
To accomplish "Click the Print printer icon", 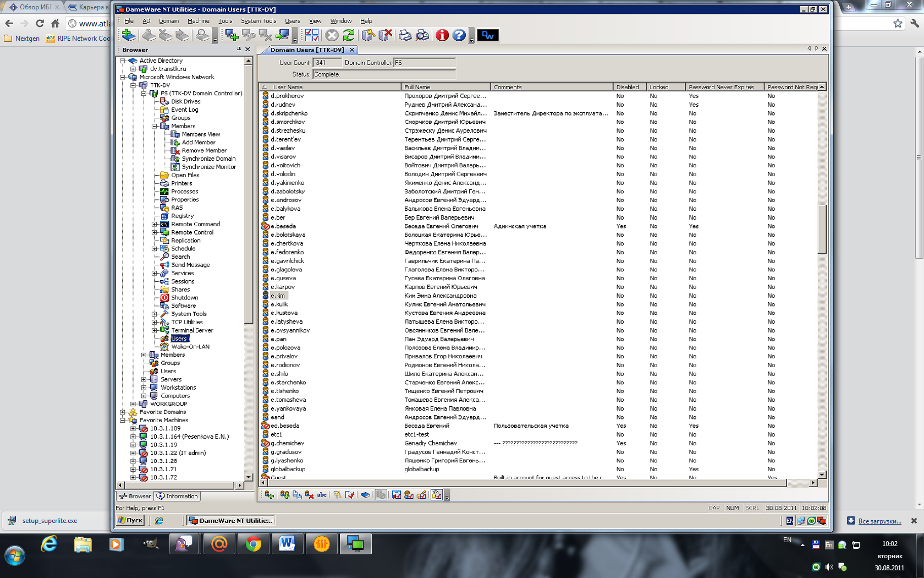I will pyautogui.click(x=405, y=35).
